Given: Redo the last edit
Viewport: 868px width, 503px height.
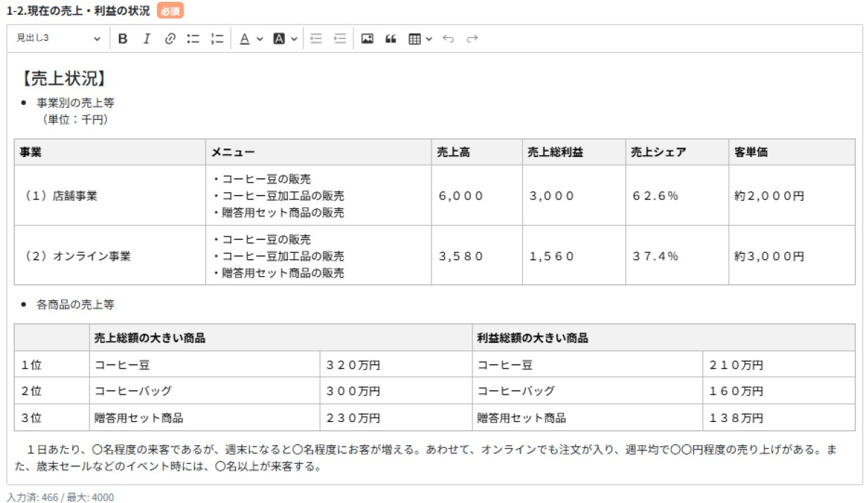Looking at the screenshot, I should 470,39.
